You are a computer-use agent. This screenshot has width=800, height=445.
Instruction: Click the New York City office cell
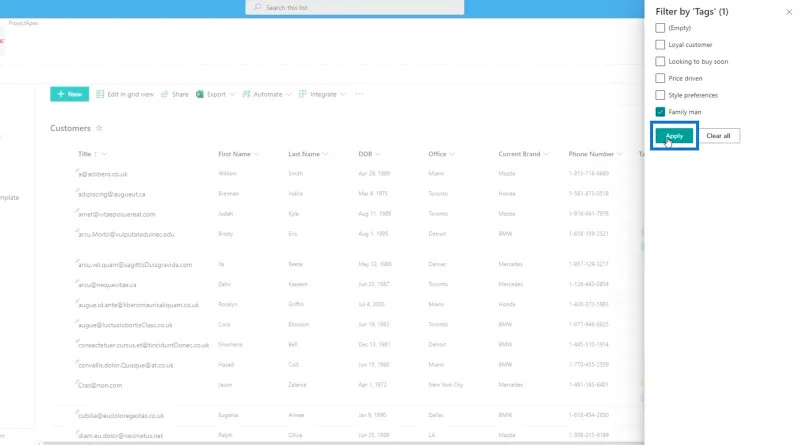pyautogui.click(x=445, y=385)
